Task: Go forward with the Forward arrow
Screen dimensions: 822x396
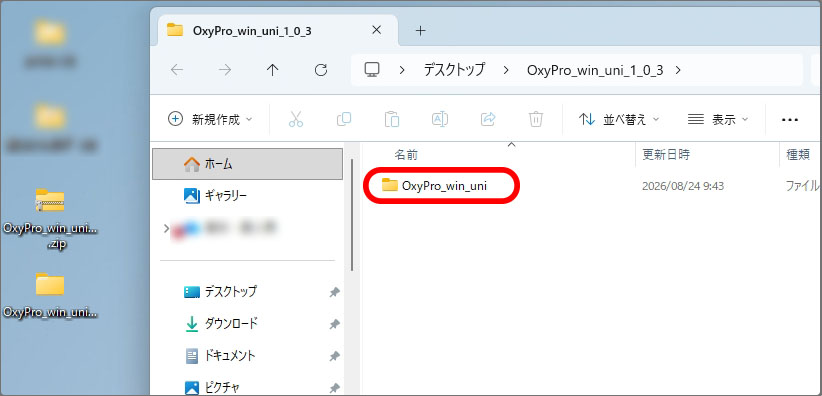Action: coord(225,70)
